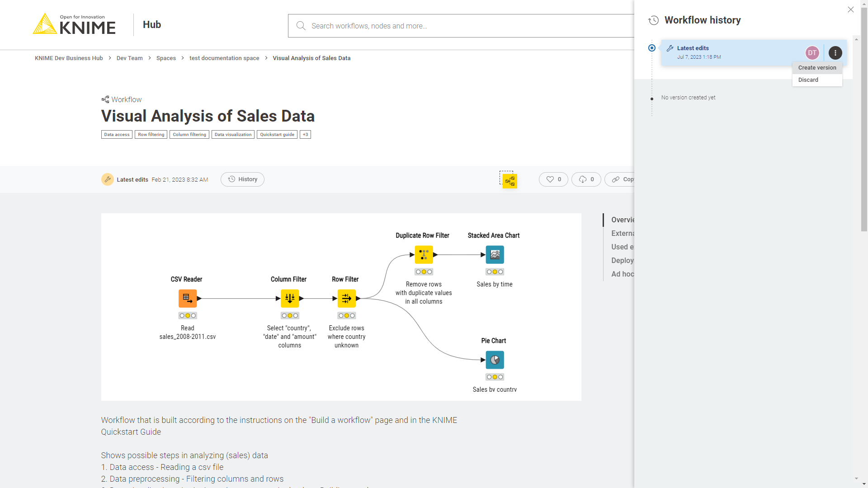Click the DT user avatar
This screenshot has width=868, height=488.
click(812, 53)
